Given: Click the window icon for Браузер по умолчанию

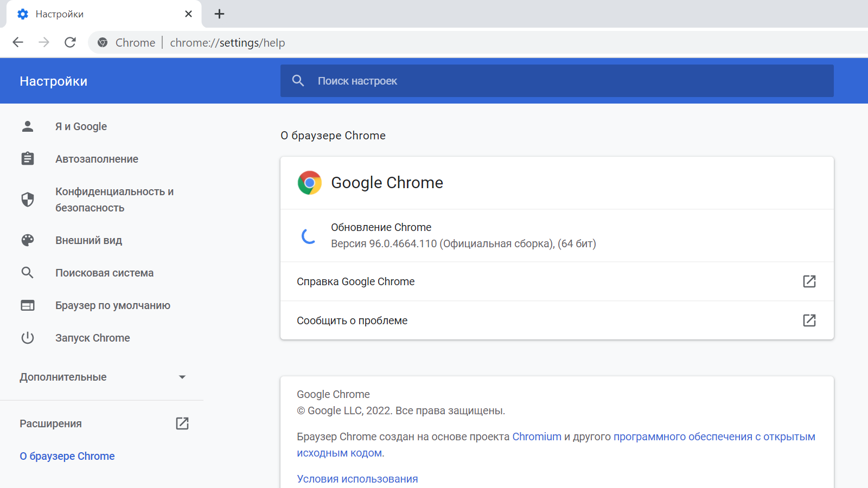Looking at the screenshot, I should click(x=28, y=305).
